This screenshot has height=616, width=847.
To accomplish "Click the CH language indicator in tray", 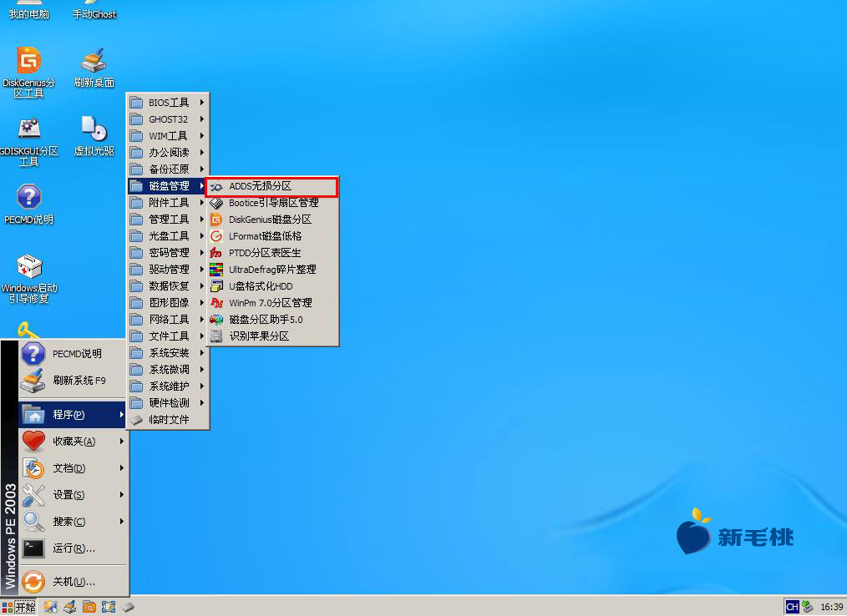I will pos(793,608).
